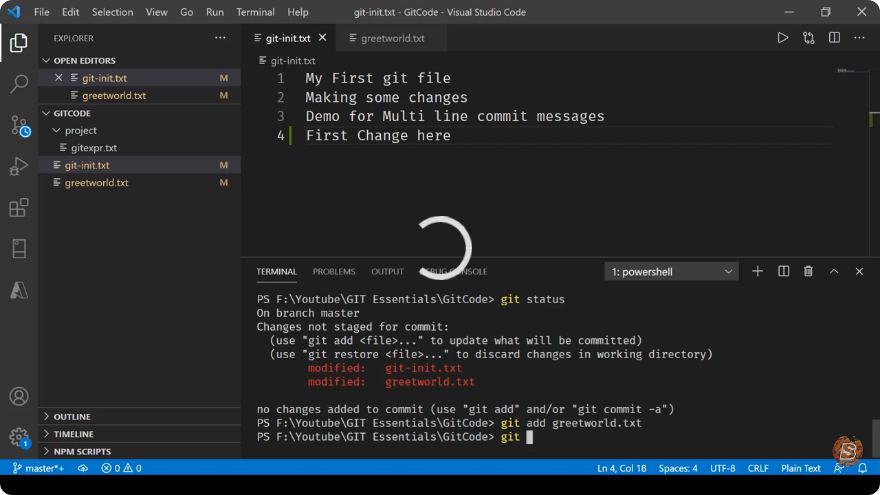
Task: Click the Run play icon in editor toolbar
Action: click(782, 38)
